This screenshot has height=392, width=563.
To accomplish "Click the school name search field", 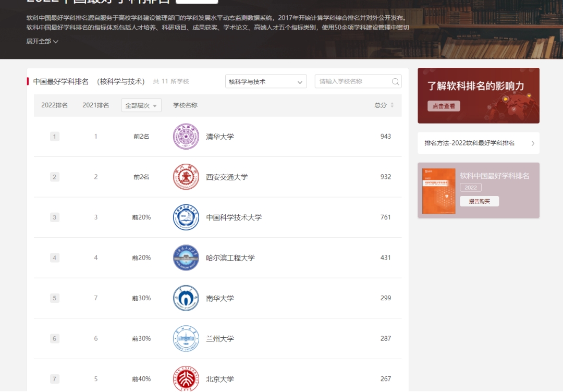I will [352, 82].
